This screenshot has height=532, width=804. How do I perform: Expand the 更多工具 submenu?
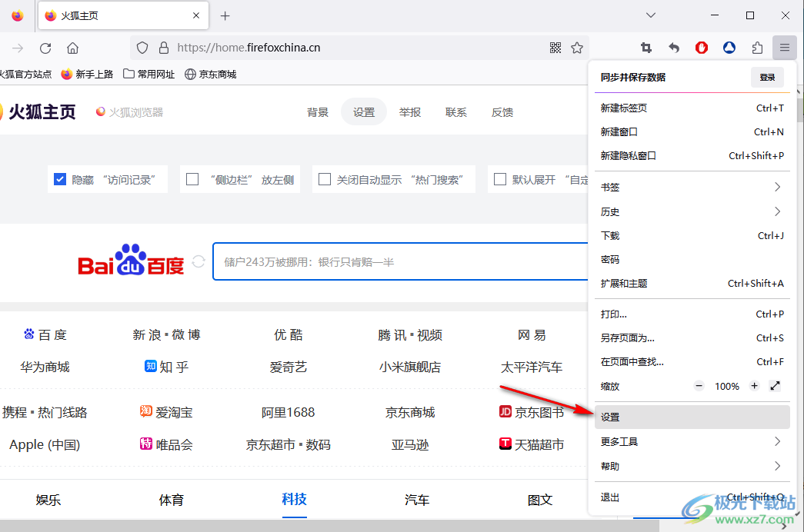click(692, 441)
